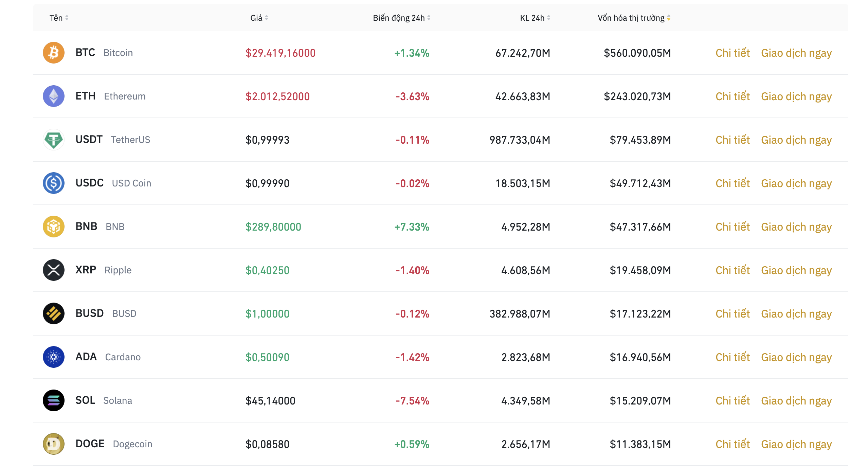Sort table by KL 24h column

pos(535,18)
